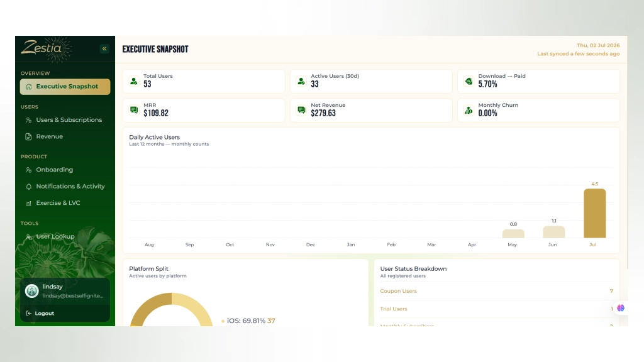Click the floating brain assistant icon
This screenshot has width=644, height=362.
coord(621,308)
